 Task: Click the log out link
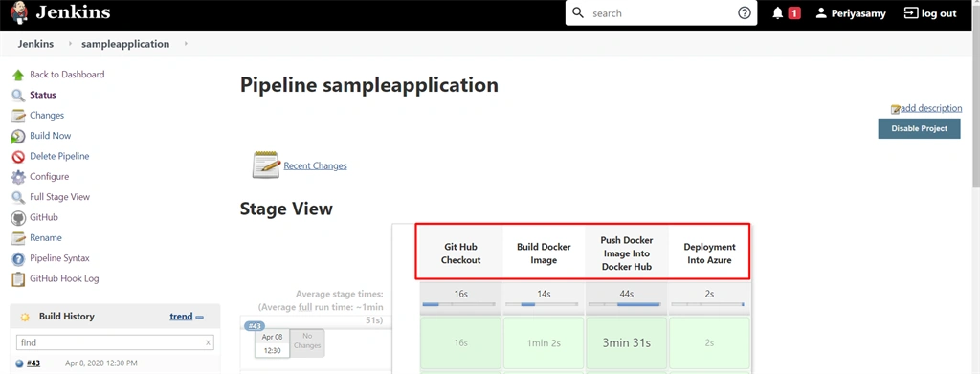pyautogui.click(x=939, y=13)
